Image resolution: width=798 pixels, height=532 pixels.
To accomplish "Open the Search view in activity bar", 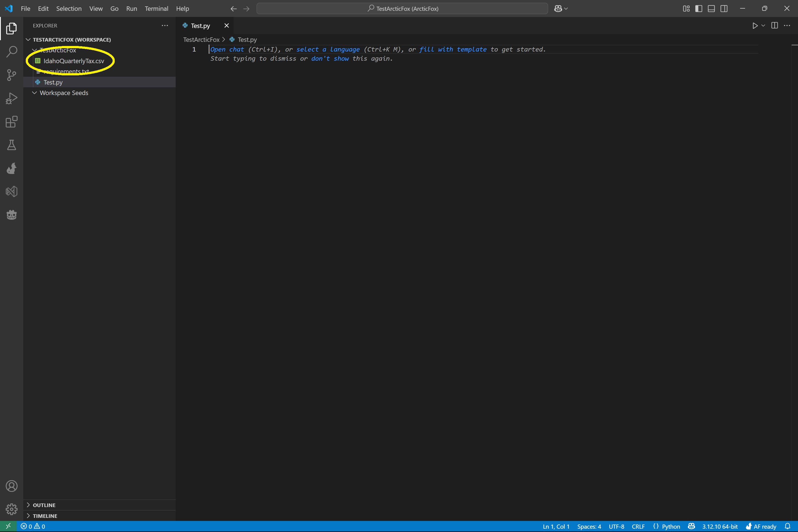I will pyautogui.click(x=12, y=52).
